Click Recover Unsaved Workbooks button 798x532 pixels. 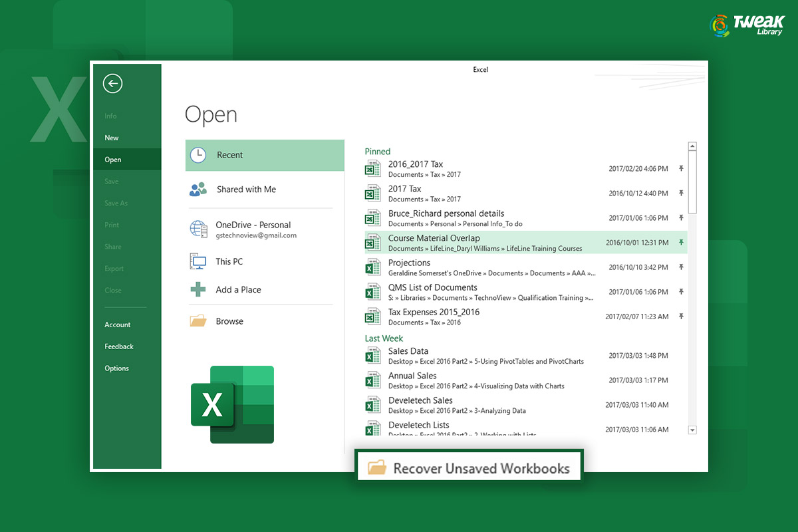tap(469, 468)
